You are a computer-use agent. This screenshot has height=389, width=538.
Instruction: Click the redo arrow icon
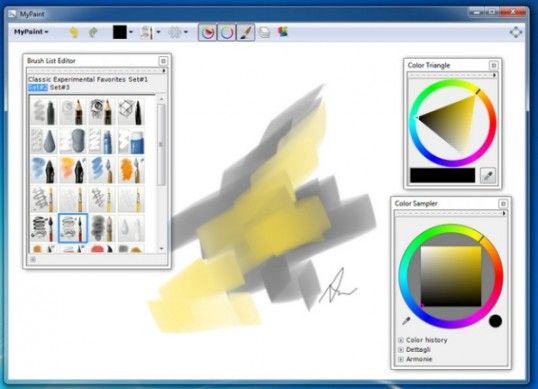click(x=93, y=32)
